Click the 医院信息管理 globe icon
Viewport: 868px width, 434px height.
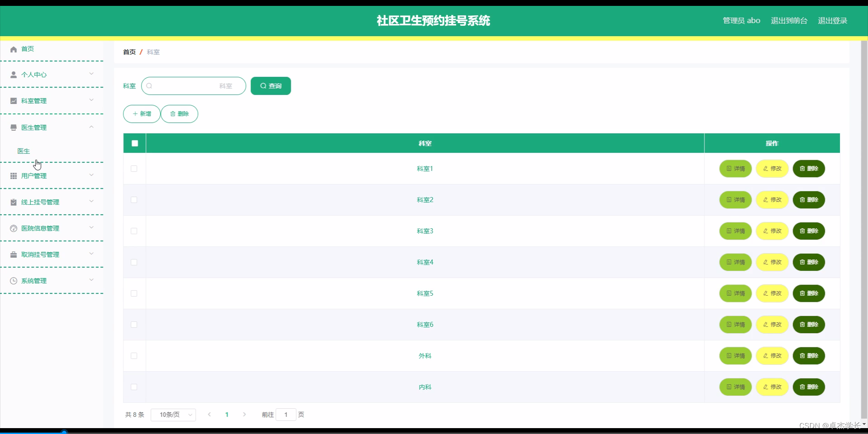coord(13,228)
